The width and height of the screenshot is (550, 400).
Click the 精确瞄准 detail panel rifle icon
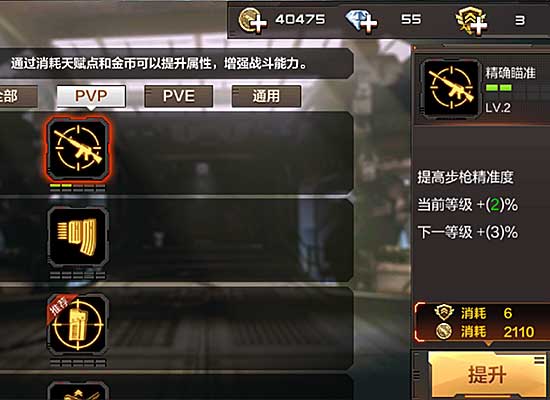pos(451,88)
